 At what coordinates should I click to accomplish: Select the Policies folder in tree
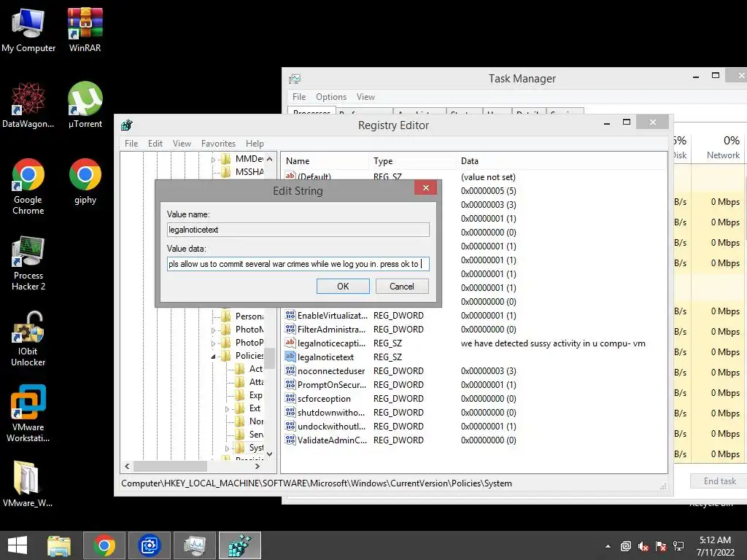pos(243,356)
